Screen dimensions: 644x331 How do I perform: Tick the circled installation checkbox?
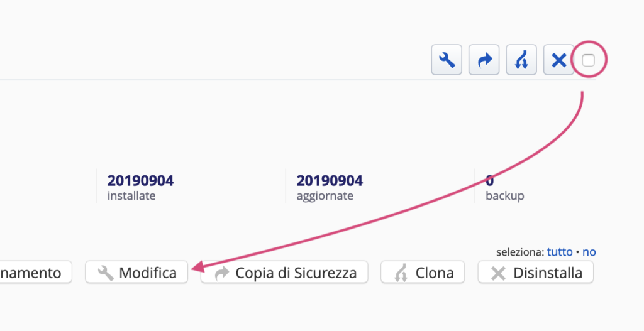pyautogui.click(x=589, y=60)
